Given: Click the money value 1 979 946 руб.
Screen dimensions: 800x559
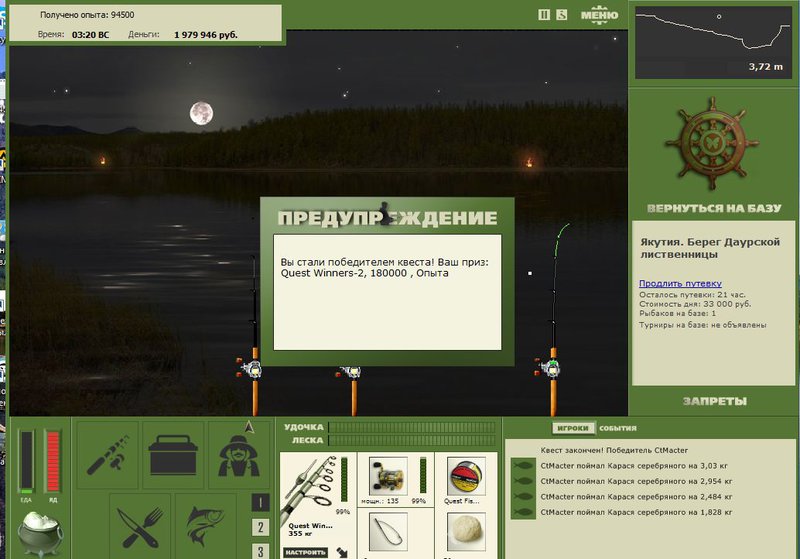Looking at the screenshot, I should tap(206, 35).
